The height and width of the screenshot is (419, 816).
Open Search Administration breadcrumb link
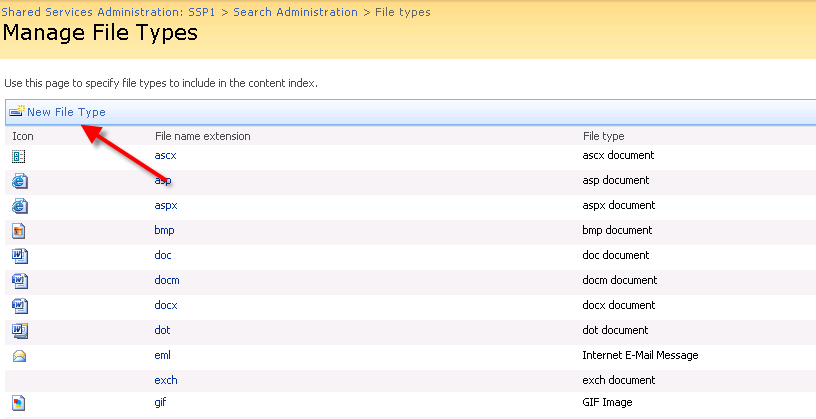point(295,12)
